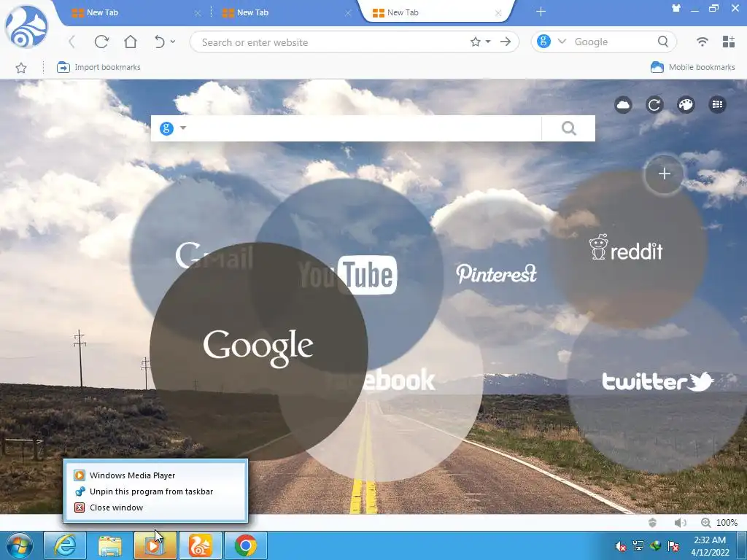Go back with the back arrow
Image resolution: width=747 pixels, height=560 pixels.
coord(72,42)
